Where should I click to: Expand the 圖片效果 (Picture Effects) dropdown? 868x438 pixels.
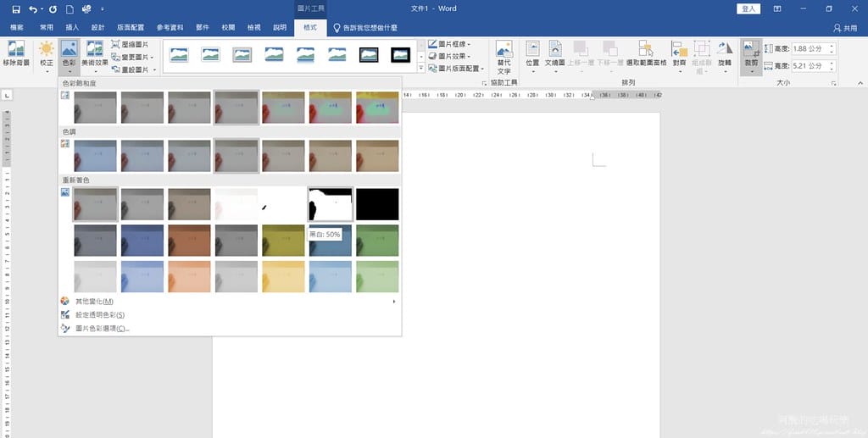[x=469, y=57]
